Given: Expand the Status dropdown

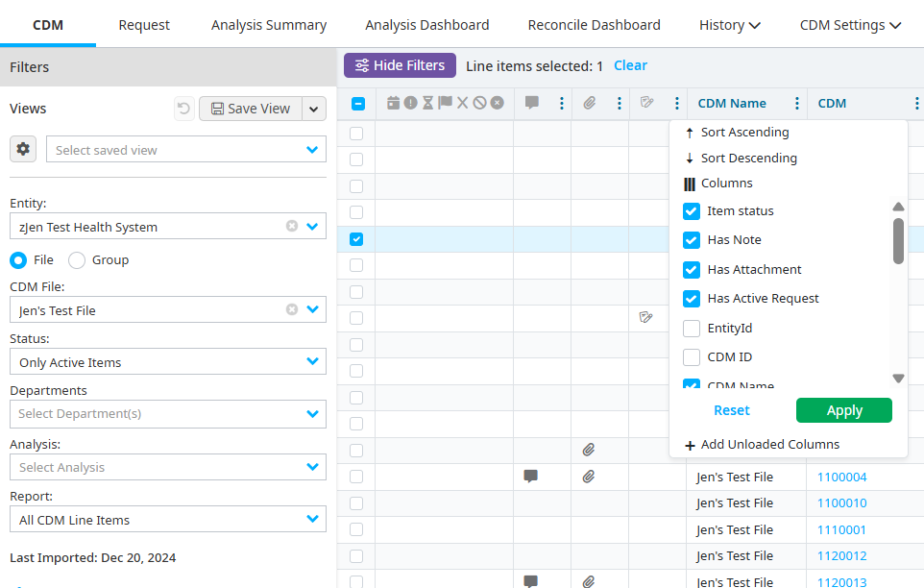Looking at the screenshot, I should pyautogui.click(x=312, y=362).
